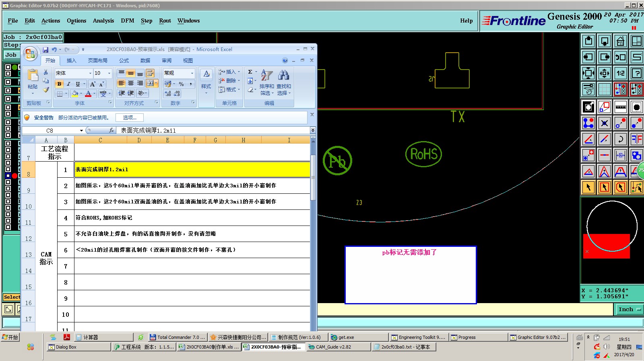The height and width of the screenshot is (361, 644).
Task: Click the Help menu in Graphic Editor
Action: click(x=466, y=21)
